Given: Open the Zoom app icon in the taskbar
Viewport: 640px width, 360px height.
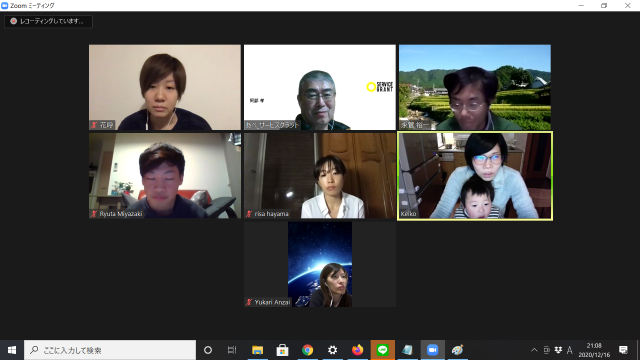Looking at the screenshot, I should click(x=432, y=350).
